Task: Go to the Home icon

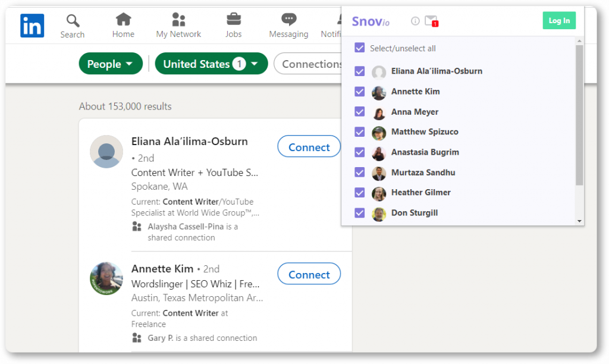Action: [x=124, y=19]
